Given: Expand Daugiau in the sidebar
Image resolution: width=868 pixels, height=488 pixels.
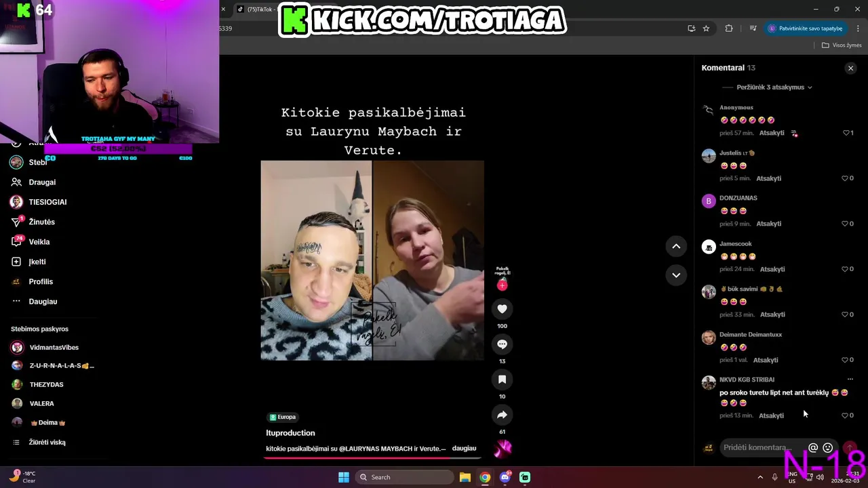Looking at the screenshot, I should pyautogui.click(x=43, y=302).
